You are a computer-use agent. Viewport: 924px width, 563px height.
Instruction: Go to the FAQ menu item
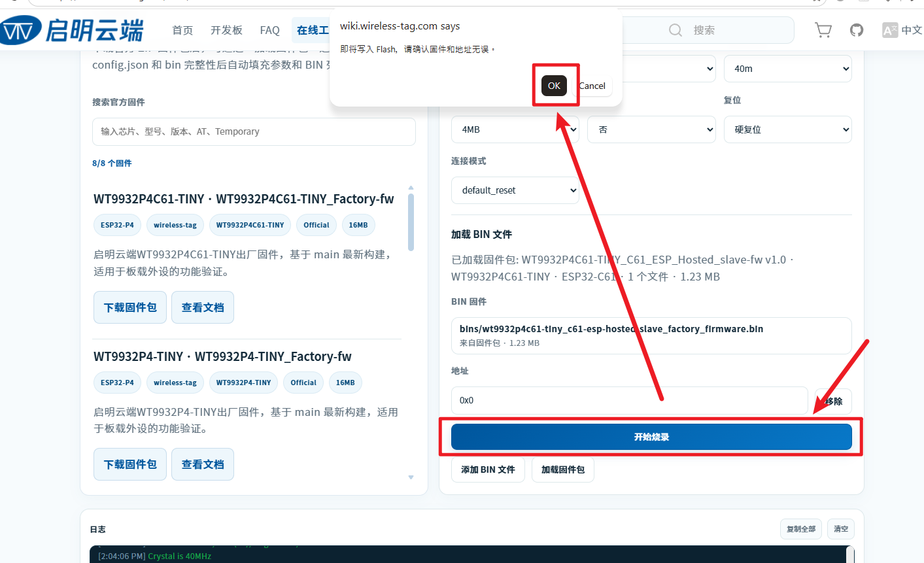[x=269, y=30]
